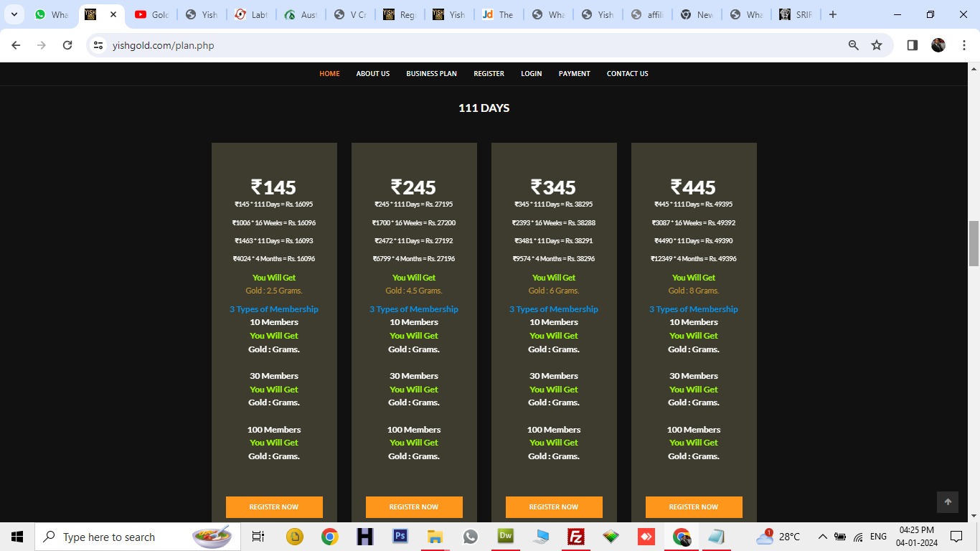Switch to the V Cr tab
Viewport: 980px width, 551px height.
[351, 14]
